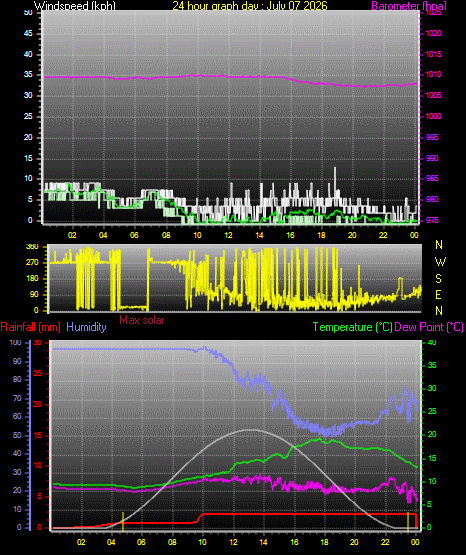Screen dimensions: 466x555
Task: Click the 20 value on green temperature axis
Action: point(432,434)
